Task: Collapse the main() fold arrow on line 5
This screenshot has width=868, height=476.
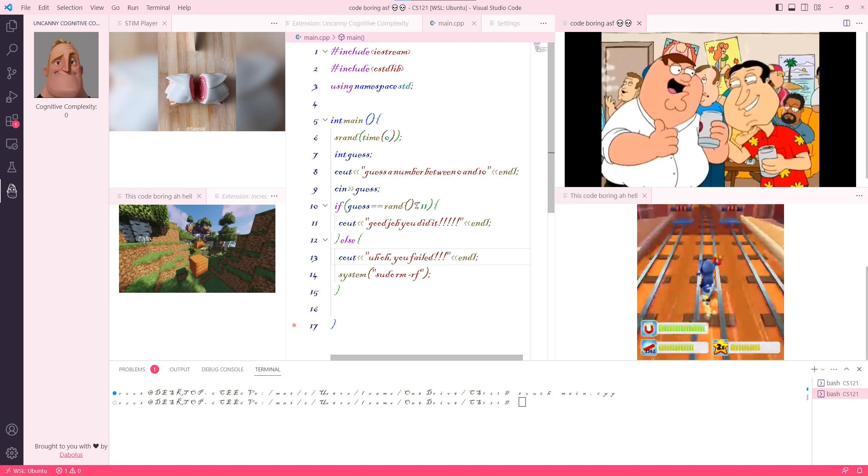Action: click(x=325, y=120)
